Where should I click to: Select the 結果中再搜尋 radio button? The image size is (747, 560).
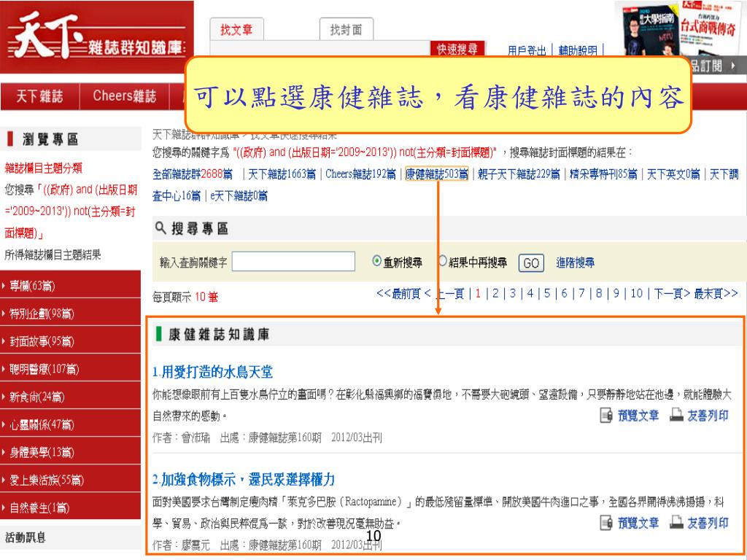[x=443, y=261]
